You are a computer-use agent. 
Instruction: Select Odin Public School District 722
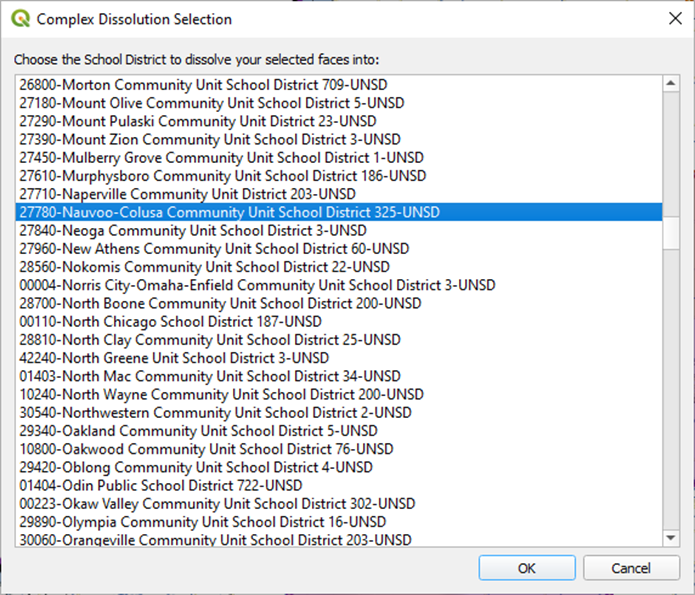160,485
